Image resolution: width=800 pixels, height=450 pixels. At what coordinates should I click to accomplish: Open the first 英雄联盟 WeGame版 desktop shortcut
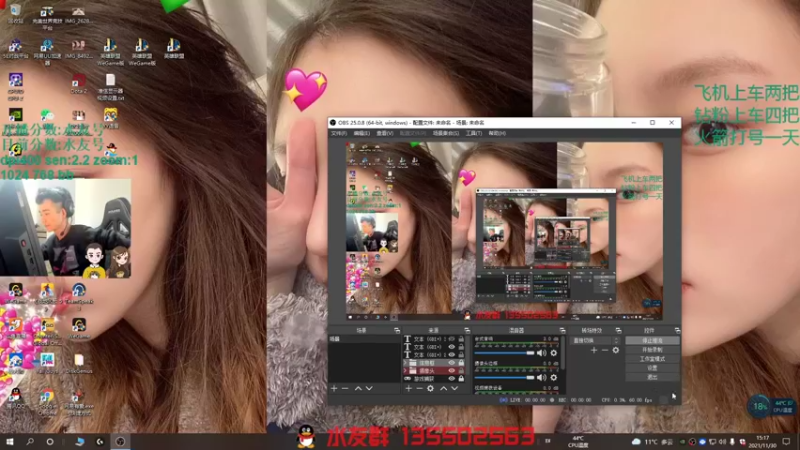pyautogui.click(x=110, y=51)
